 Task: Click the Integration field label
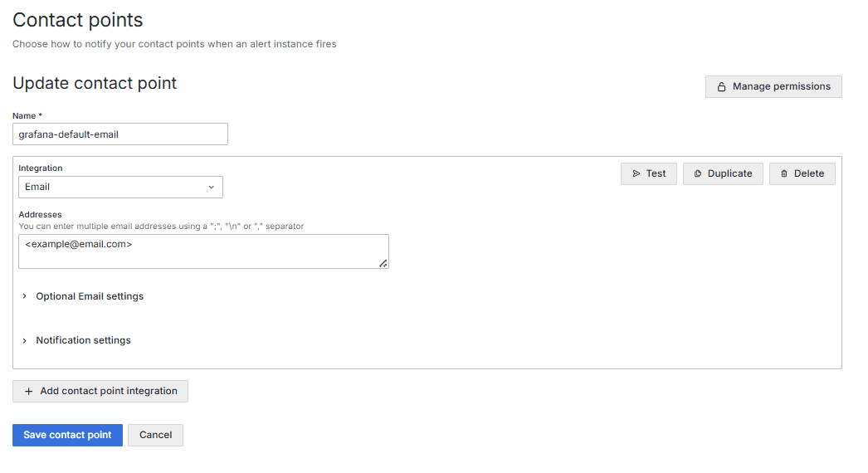(x=41, y=168)
